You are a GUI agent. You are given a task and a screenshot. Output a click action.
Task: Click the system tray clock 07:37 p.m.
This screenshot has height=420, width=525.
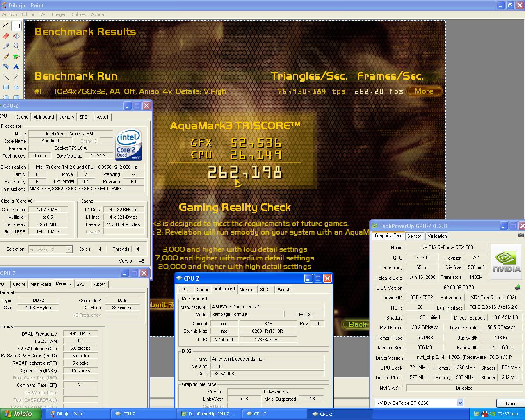[508, 414]
